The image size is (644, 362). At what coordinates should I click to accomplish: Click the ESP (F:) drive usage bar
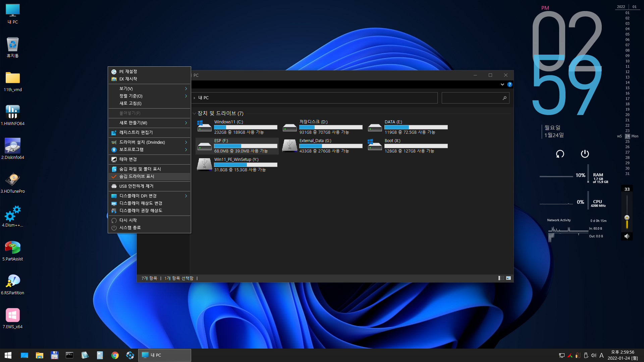246,146
